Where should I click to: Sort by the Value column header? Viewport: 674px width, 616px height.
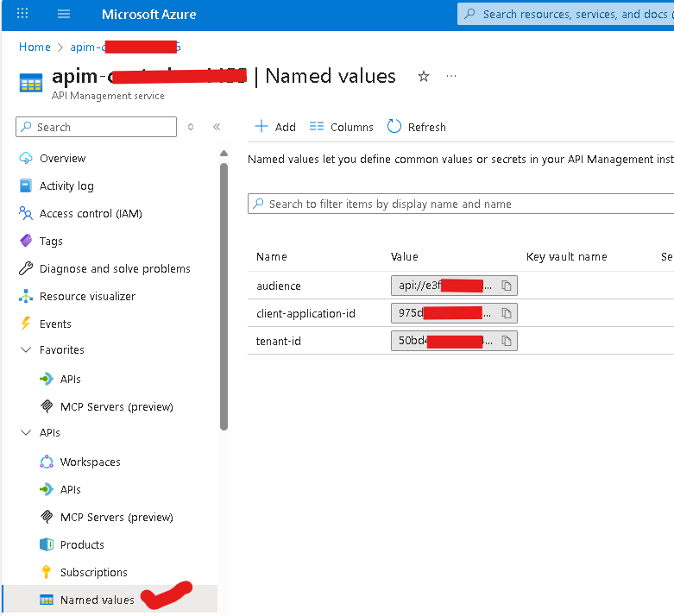[x=404, y=256]
